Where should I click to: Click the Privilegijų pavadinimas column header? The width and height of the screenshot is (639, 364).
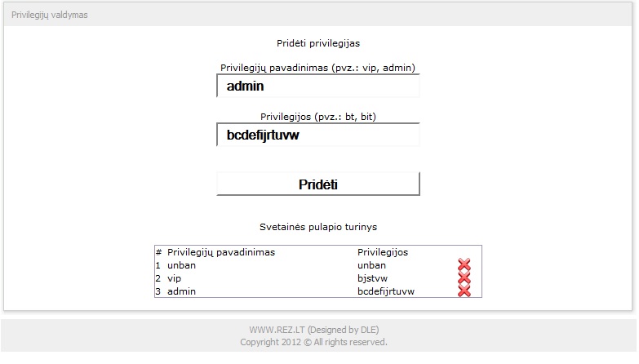coord(221,252)
